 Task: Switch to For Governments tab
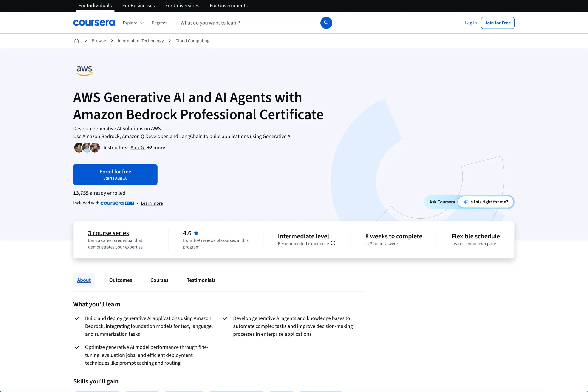229,6
